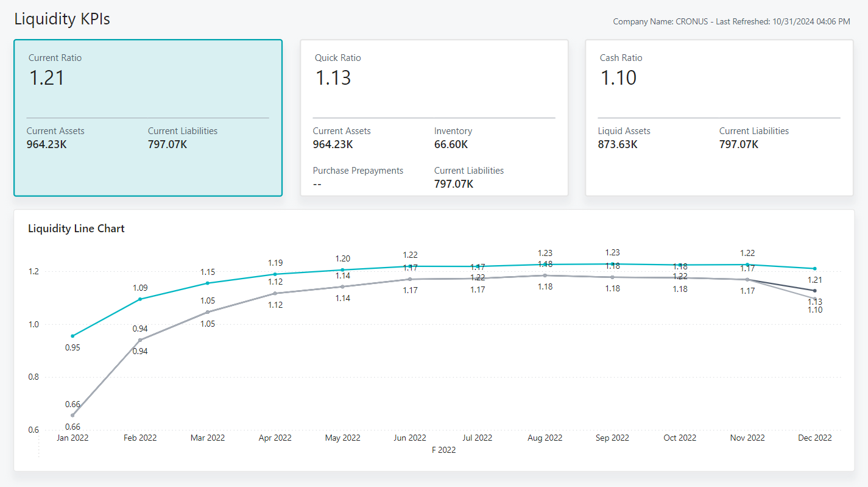868x487 pixels.
Task: Click the Jan 2022 data point showing 0.95
Action: (72, 335)
